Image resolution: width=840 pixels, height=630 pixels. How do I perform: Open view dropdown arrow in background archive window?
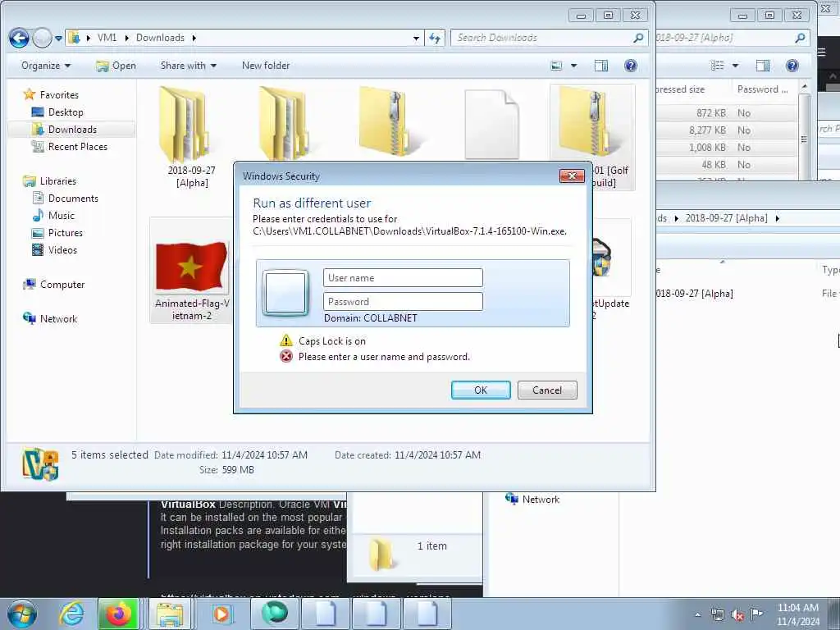pos(735,66)
